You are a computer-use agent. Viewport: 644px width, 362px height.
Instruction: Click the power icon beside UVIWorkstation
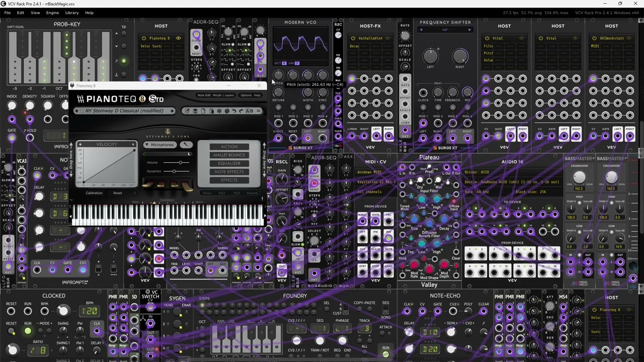point(594,38)
